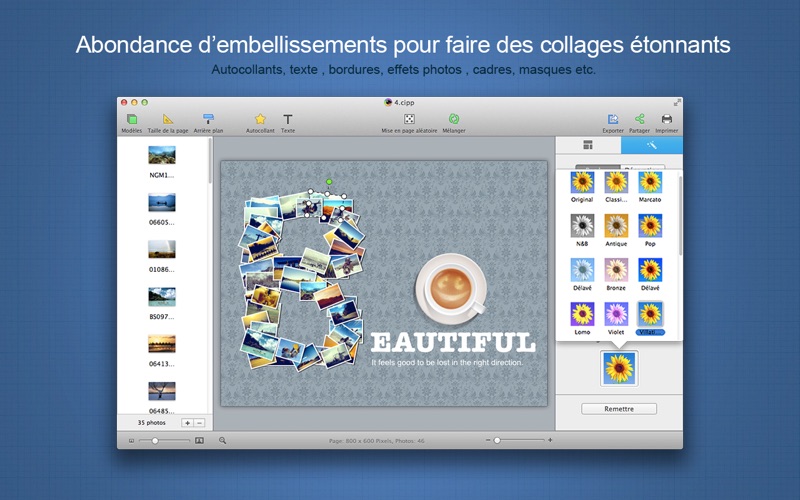Switch to the magic wand effects tab
Screen dimensions: 800x500
coord(652,145)
